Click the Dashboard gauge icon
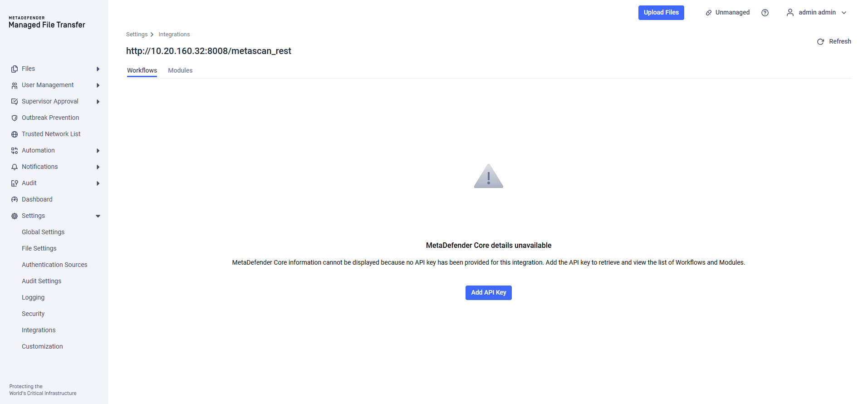The image size is (868, 404). 15,200
